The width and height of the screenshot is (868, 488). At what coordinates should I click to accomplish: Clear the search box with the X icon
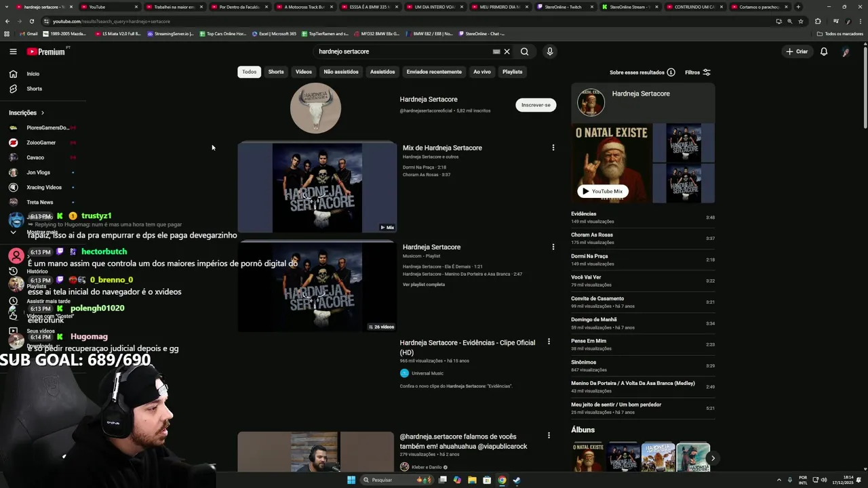coord(507,52)
